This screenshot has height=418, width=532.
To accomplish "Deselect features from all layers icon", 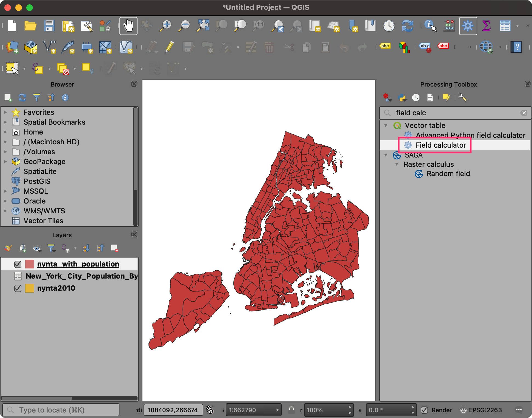I will pyautogui.click(x=63, y=68).
